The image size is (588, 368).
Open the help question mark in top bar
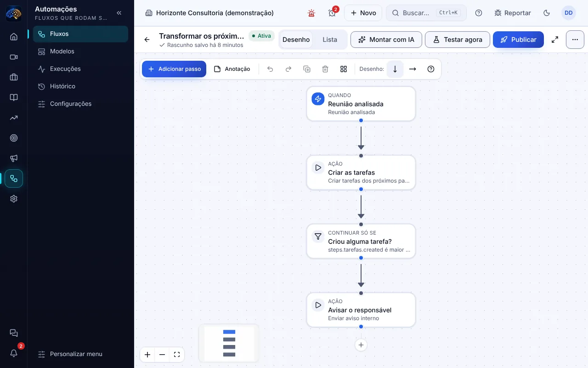click(x=479, y=13)
